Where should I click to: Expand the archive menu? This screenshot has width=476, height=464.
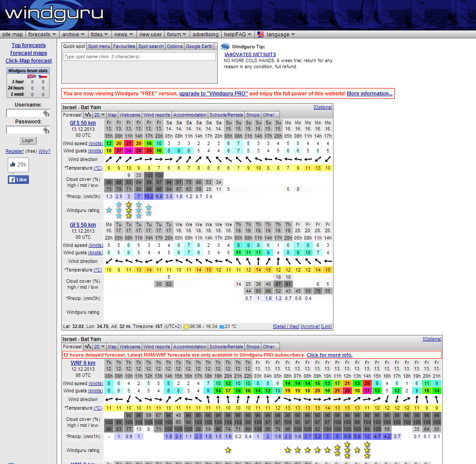(x=73, y=35)
